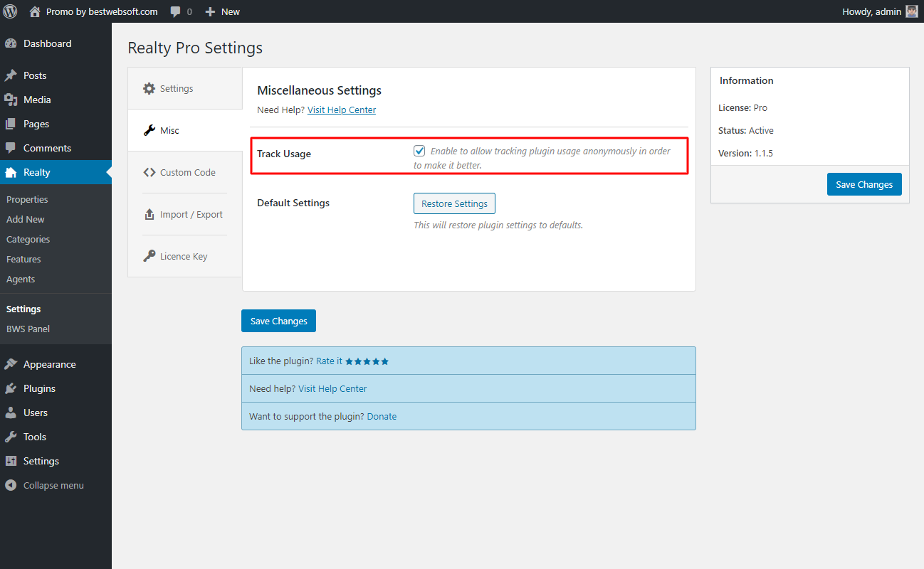Image resolution: width=924 pixels, height=569 pixels.
Task: Click Save Changes below the settings panel
Action: [278, 321]
